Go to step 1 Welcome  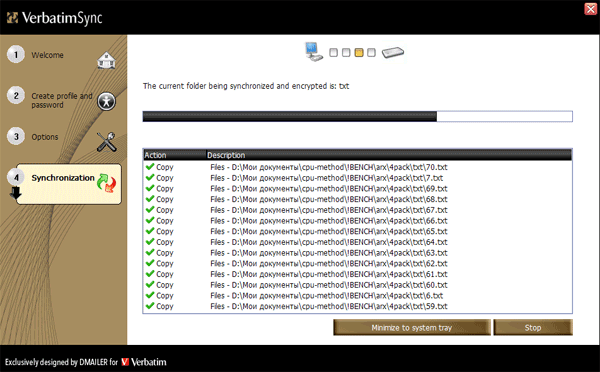click(47, 55)
